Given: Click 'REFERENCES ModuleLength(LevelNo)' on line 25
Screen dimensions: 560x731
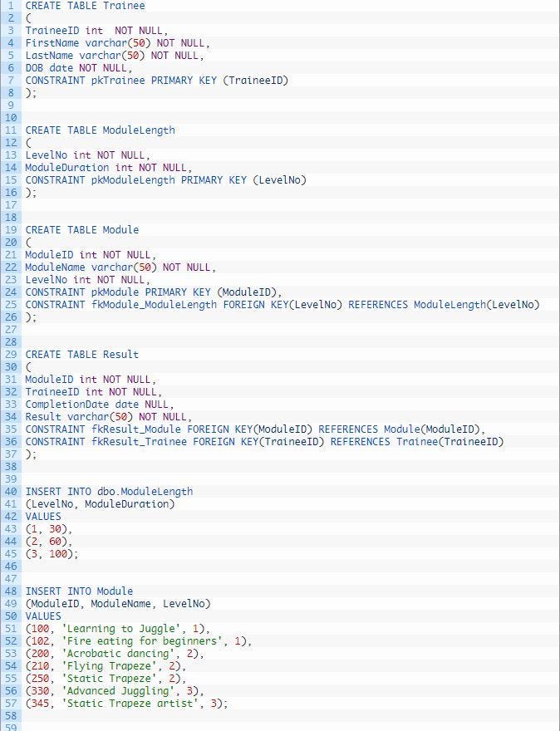Looking at the screenshot, I should click(444, 305).
